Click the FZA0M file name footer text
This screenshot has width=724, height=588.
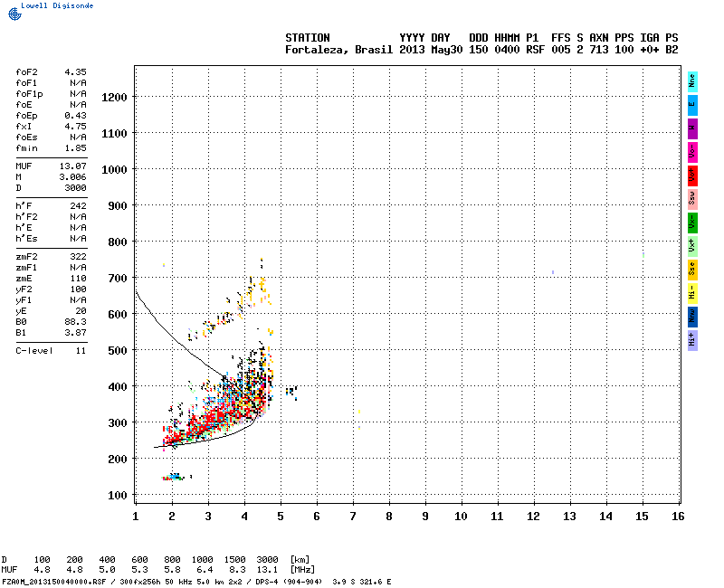point(54,582)
